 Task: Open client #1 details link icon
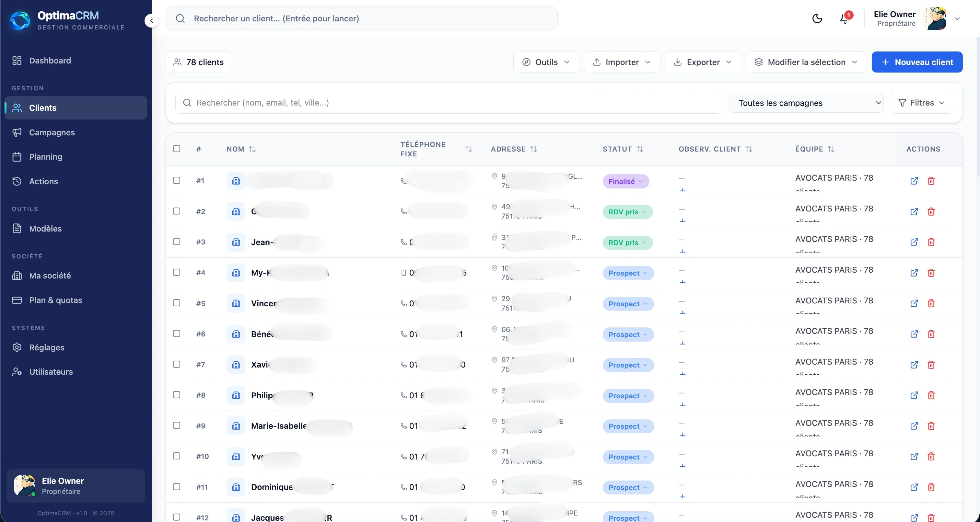point(914,181)
